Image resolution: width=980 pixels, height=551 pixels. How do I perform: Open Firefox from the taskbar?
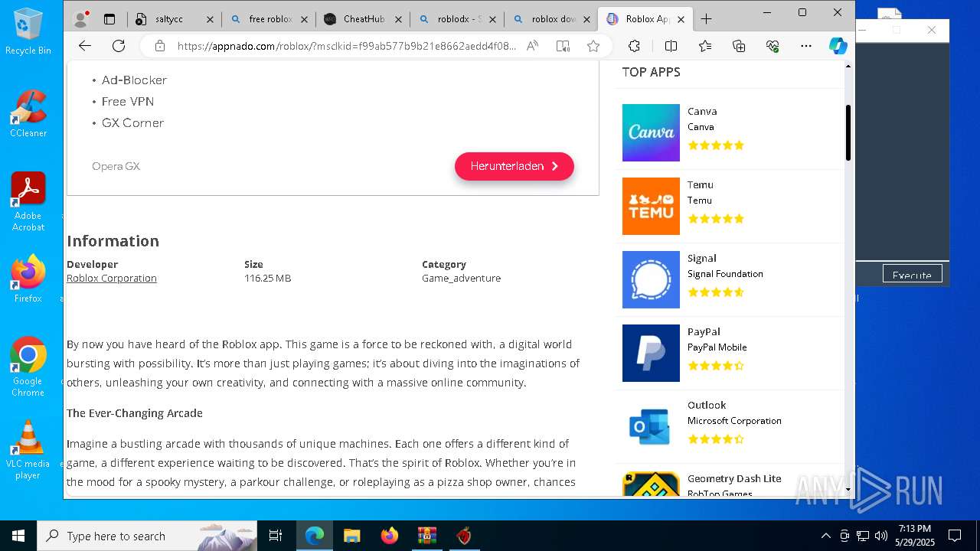[389, 536]
